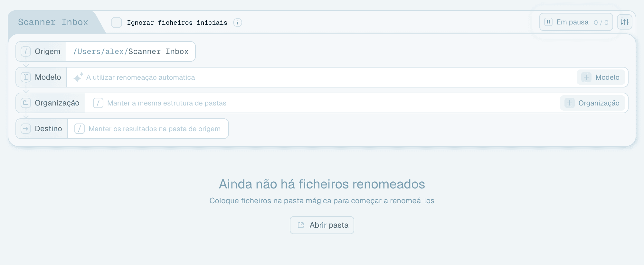Click the Origem path field
The width and height of the screenshot is (644, 265).
(x=131, y=51)
